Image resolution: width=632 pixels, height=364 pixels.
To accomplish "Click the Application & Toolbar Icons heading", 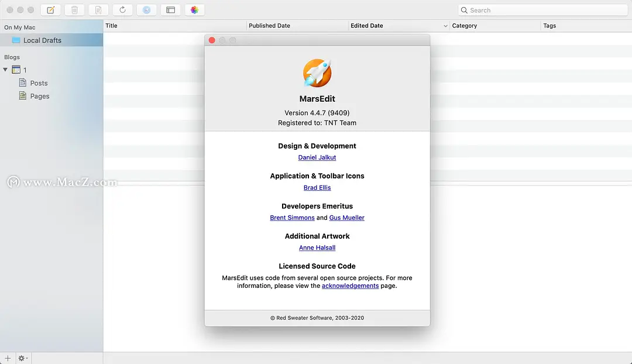I will click(x=317, y=176).
